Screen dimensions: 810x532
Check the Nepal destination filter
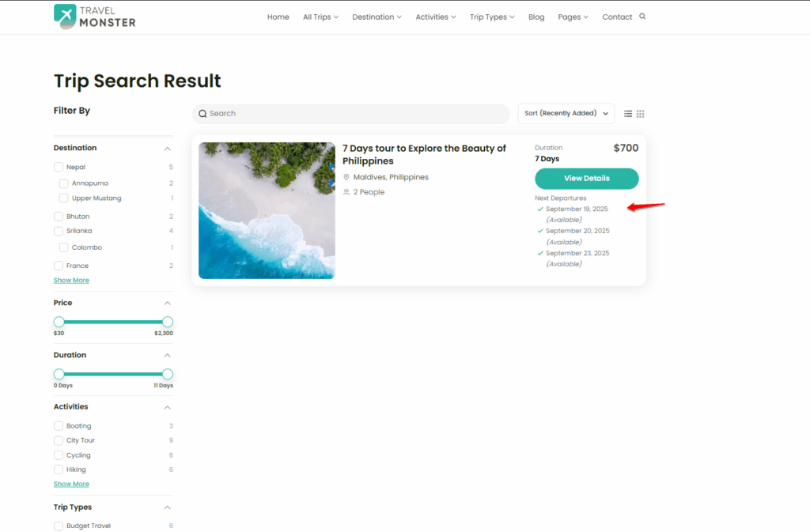[59, 168]
